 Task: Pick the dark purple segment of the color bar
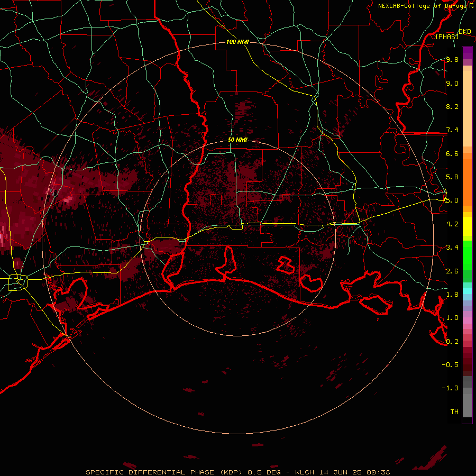[x=467, y=53]
